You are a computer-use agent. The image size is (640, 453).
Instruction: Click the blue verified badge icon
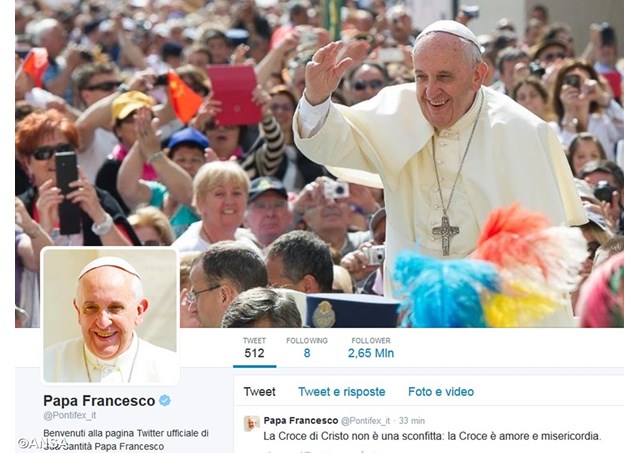[x=165, y=401]
